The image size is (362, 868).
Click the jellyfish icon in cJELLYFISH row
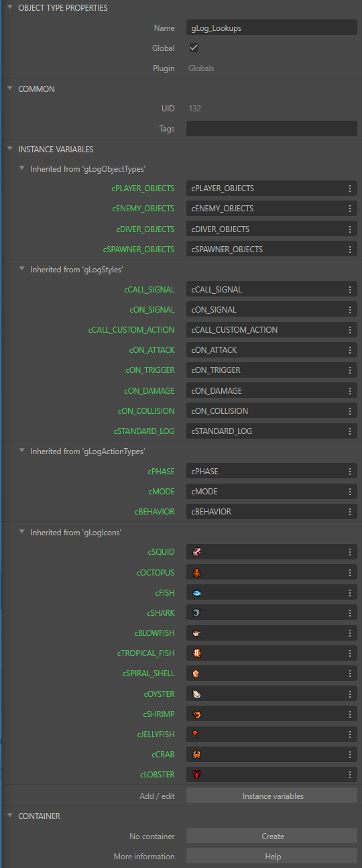pyautogui.click(x=196, y=735)
